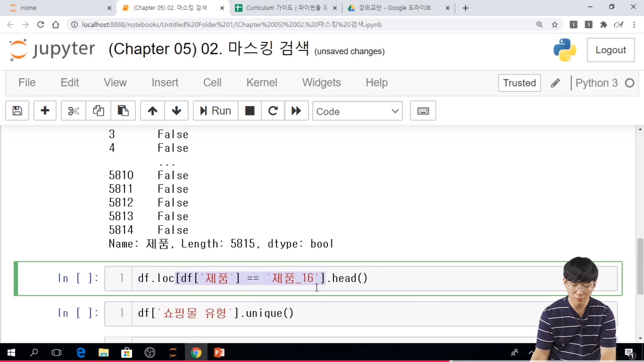
Task: Click the Logout button
Action: pos(610,50)
